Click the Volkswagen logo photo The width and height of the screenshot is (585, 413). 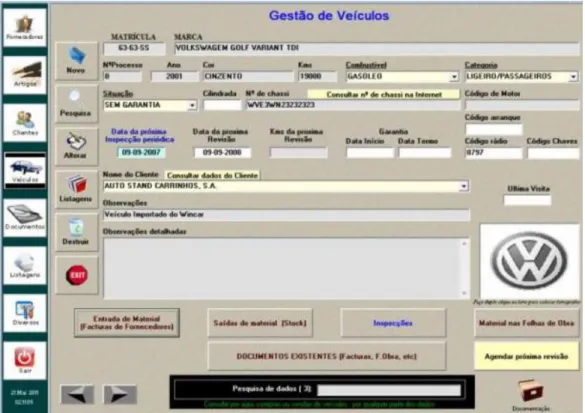click(529, 261)
